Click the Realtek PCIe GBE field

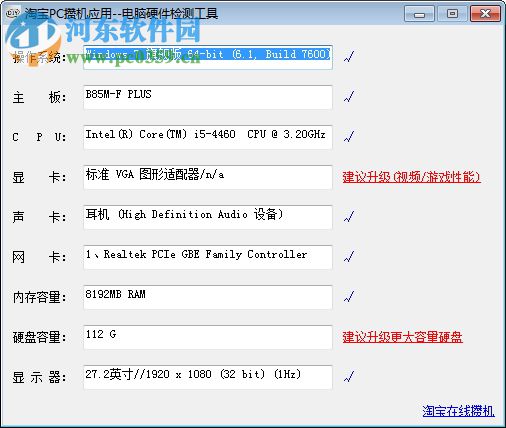[x=208, y=257]
